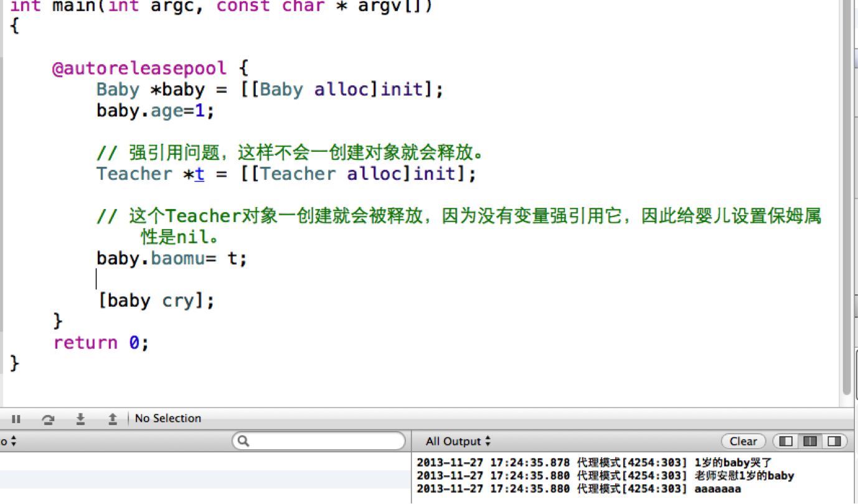The width and height of the screenshot is (858, 504).
Task: Click the 'int main' function signature
Action: click(221, 7)
